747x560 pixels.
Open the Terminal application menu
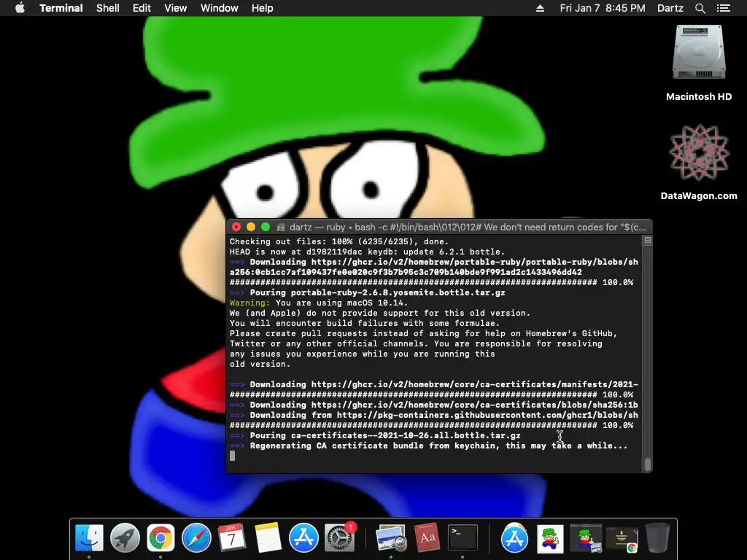61,8
